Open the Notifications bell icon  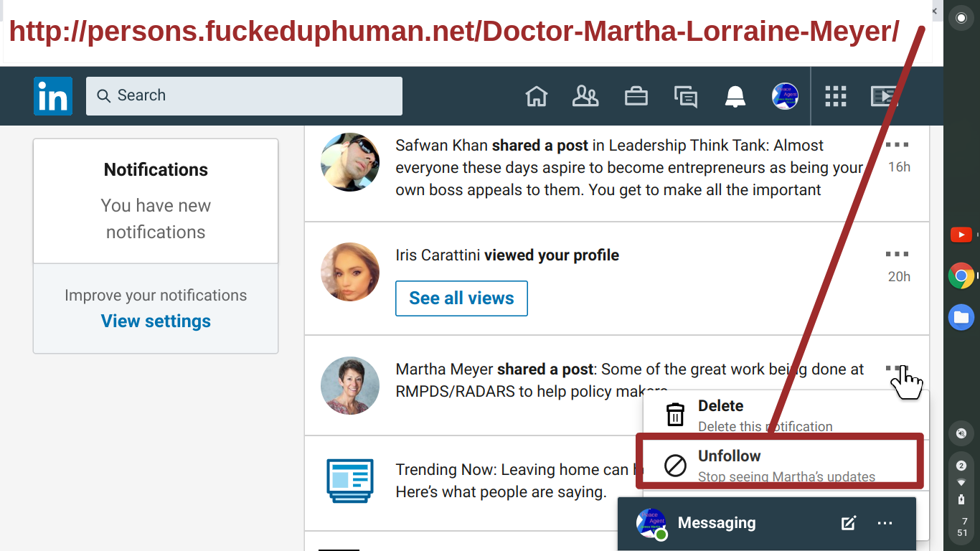click(735, 96)
